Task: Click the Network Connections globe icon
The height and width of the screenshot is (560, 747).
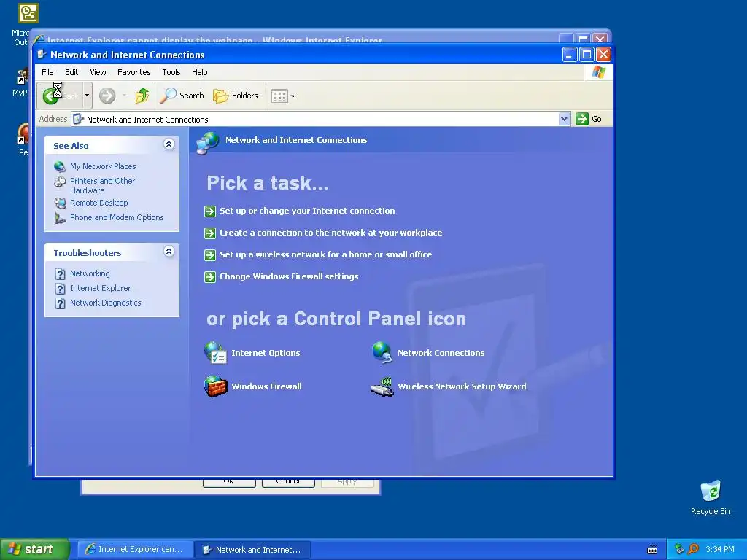Action: tap(382, 353)
